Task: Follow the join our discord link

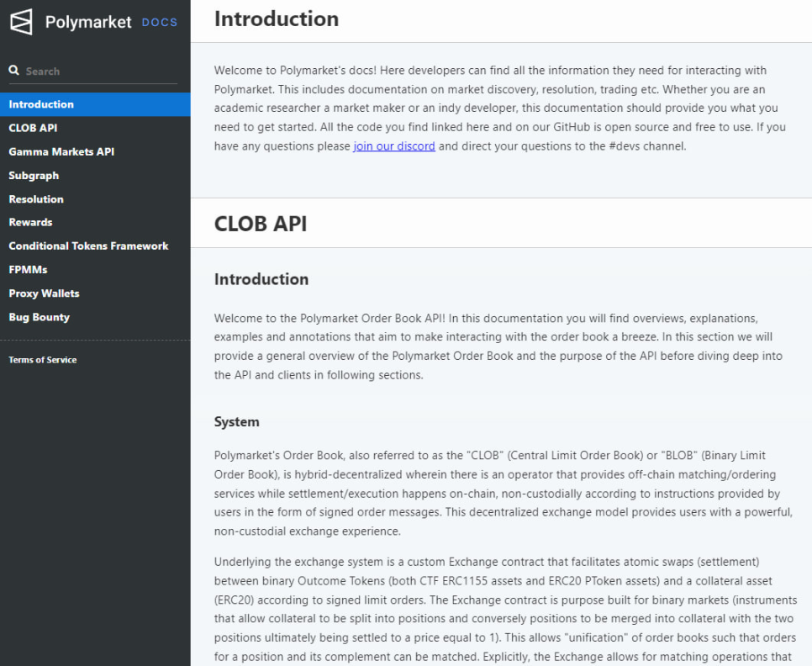Action: click(394, 146)
